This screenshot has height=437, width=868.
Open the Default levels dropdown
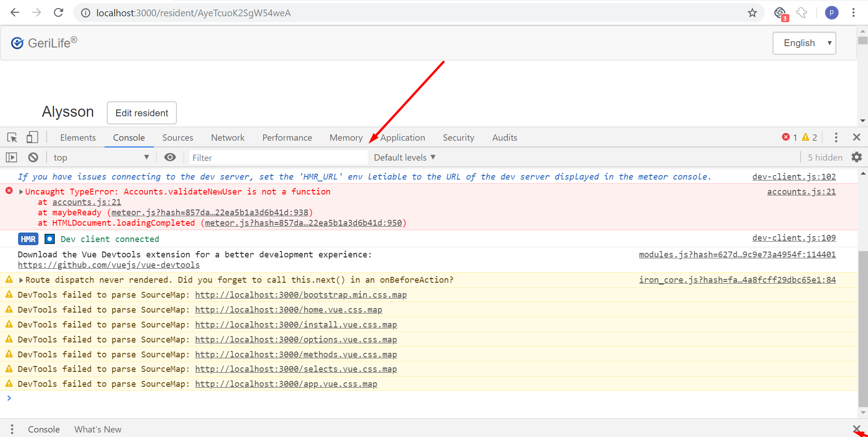(404, 157)
